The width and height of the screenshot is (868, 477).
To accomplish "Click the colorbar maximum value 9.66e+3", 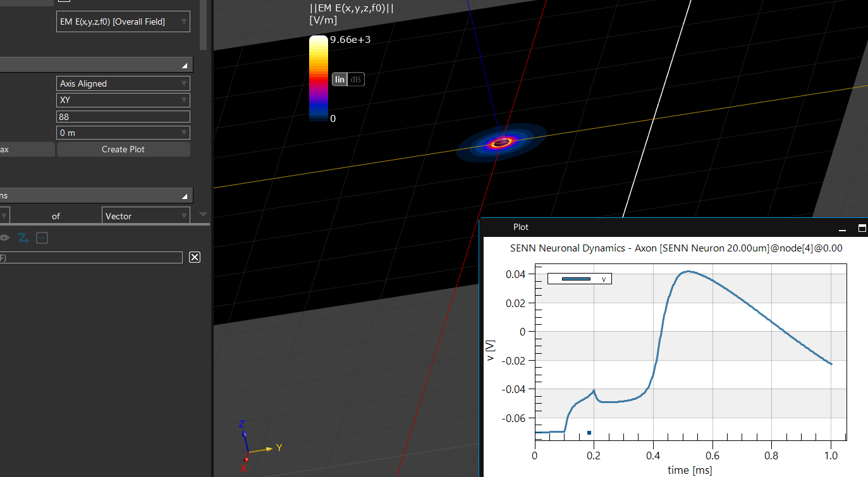I will point(350,40).
